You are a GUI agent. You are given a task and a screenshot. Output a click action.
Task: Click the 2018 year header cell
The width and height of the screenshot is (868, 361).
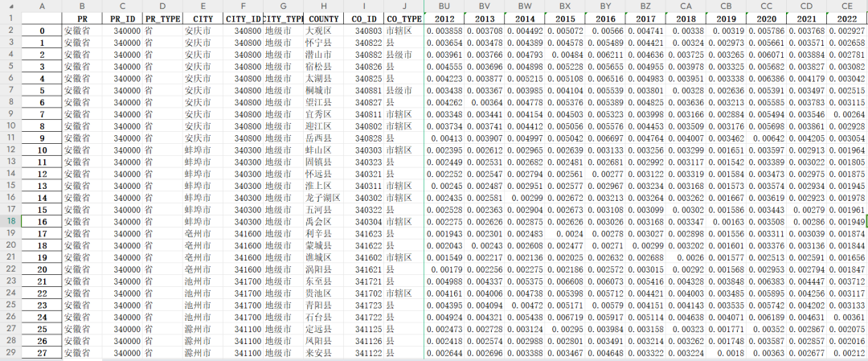click(x=686, y=18)
